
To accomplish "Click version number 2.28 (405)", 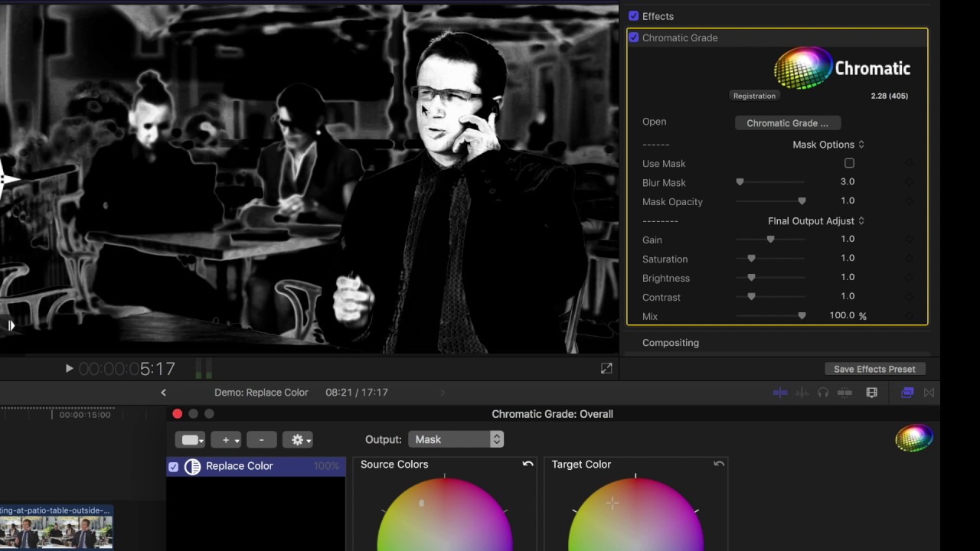I will point(889,96).
